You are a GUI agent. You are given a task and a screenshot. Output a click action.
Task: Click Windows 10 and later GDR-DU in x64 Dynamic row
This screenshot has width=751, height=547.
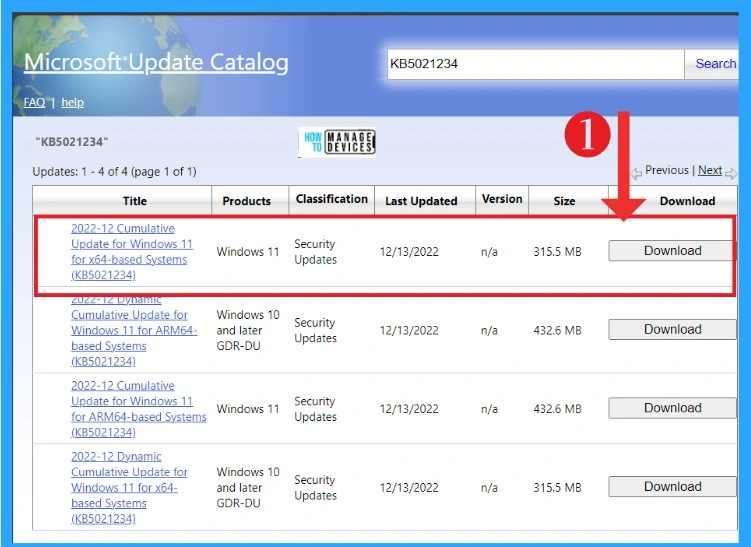tap(248, 487)
